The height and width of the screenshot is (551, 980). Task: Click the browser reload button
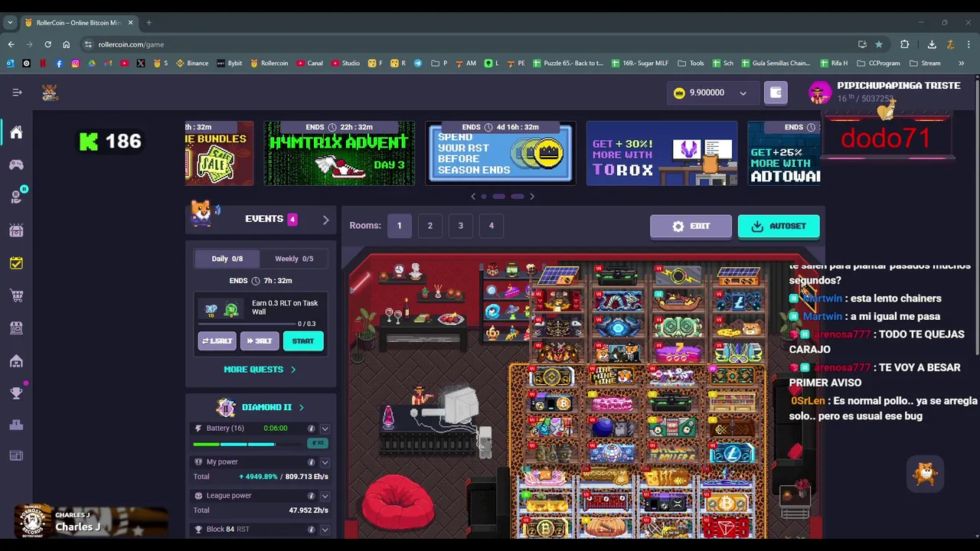47,44
